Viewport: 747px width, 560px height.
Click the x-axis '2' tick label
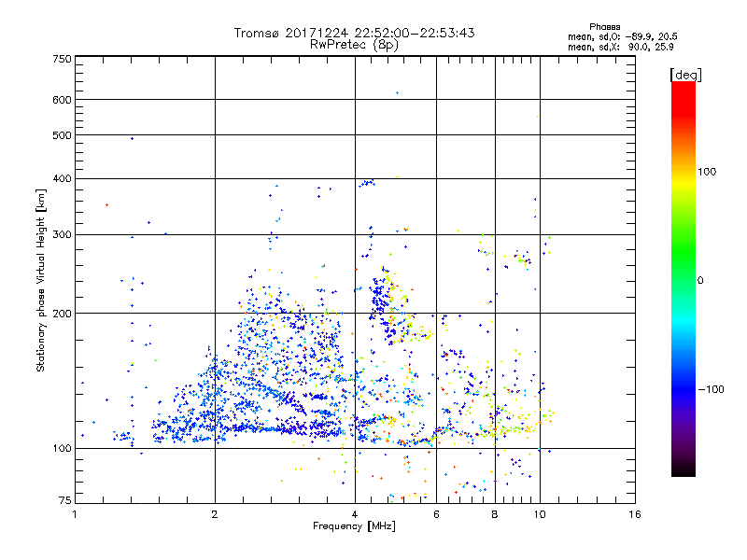pyautogui.click(x=215, y=514)
